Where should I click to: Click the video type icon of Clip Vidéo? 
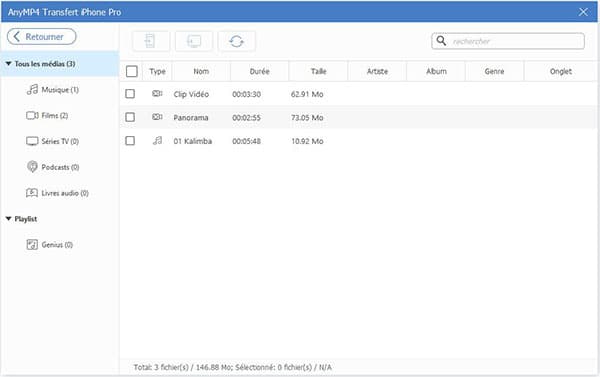pyautogui.click(x=157, y=93)
